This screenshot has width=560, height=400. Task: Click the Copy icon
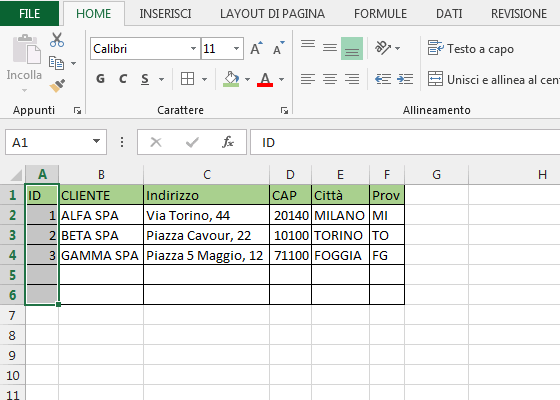pos(56,63)
